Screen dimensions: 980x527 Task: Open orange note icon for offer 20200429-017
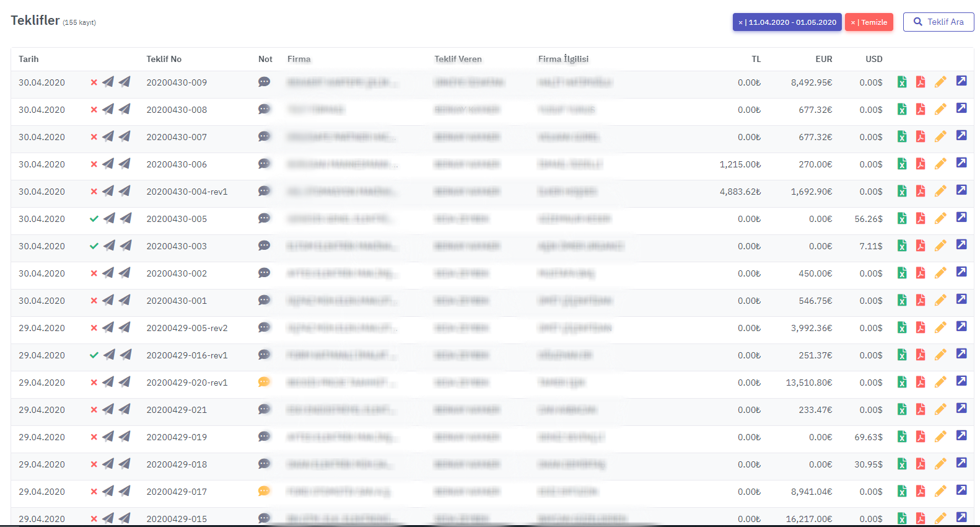(264, 491)
